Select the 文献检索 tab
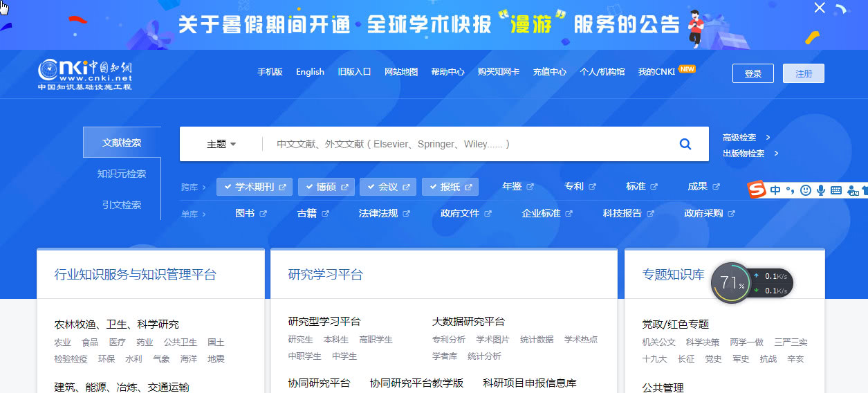The image size is (868, 393). click(122, 143)
